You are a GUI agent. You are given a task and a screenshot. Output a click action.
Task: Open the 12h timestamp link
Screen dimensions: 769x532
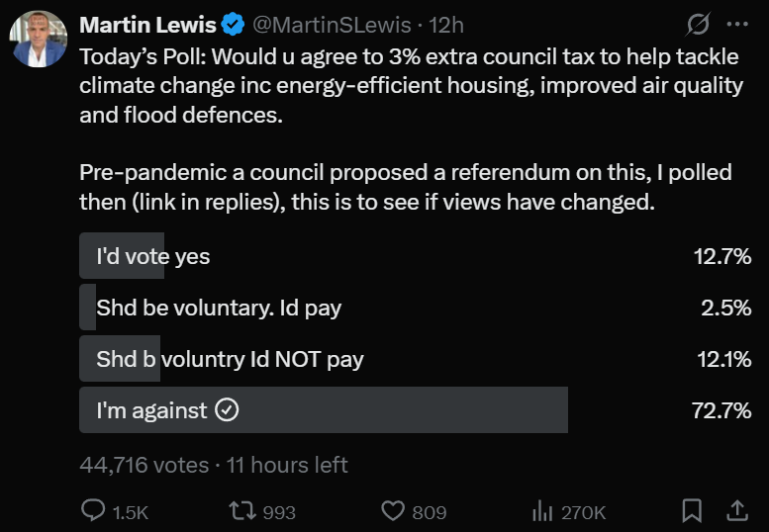pyautogui.click(x=446, y=24)
